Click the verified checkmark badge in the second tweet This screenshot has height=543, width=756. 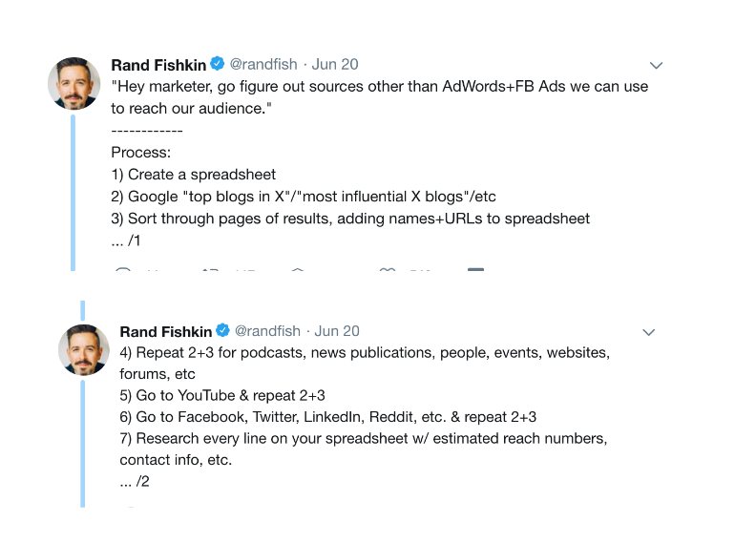click(222, 330)
